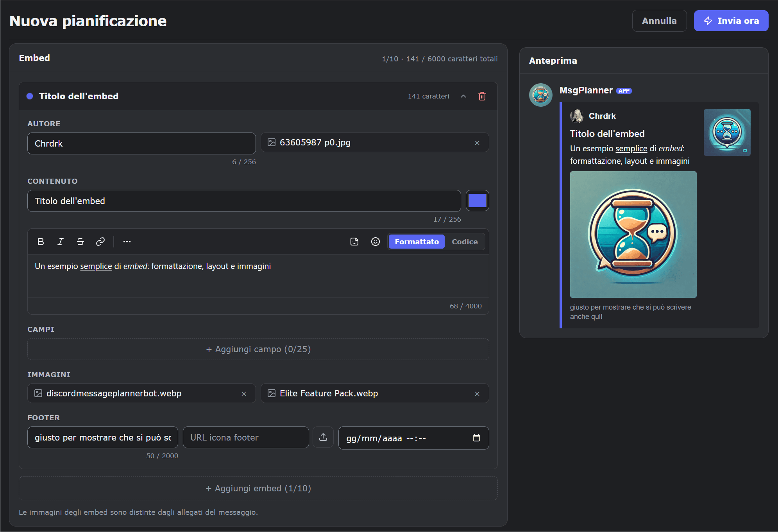Open the footer date calendar picker
The width and height of the screenshot is (778, 532).
coord(476,438)
